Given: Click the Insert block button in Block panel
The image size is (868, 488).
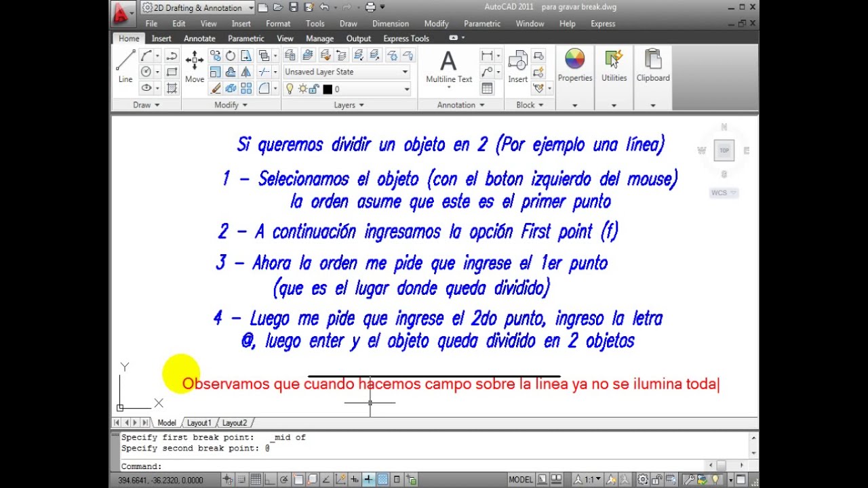Looking at the screenshot, I should click(518, 66).
